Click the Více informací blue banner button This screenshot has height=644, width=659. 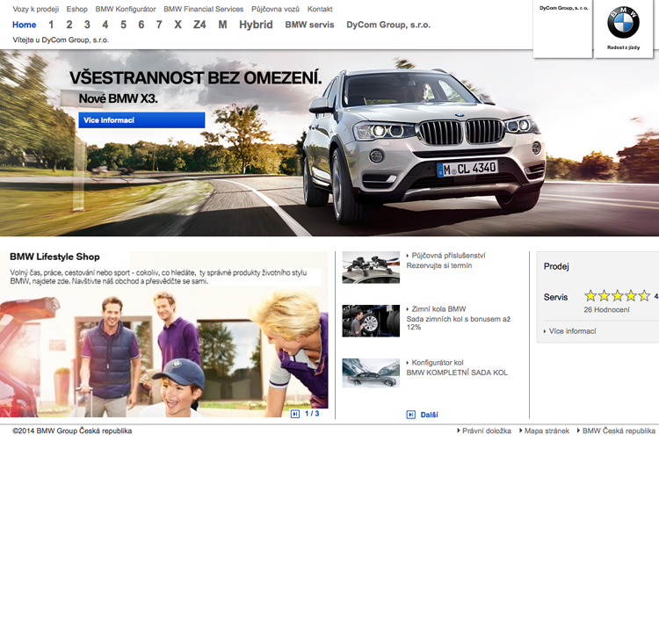[141, 120]
